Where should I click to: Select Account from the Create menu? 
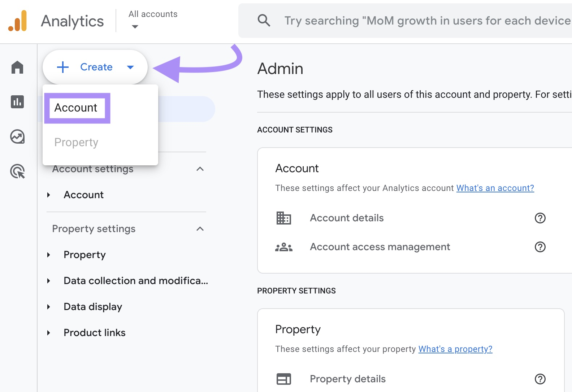coord(76,108)
